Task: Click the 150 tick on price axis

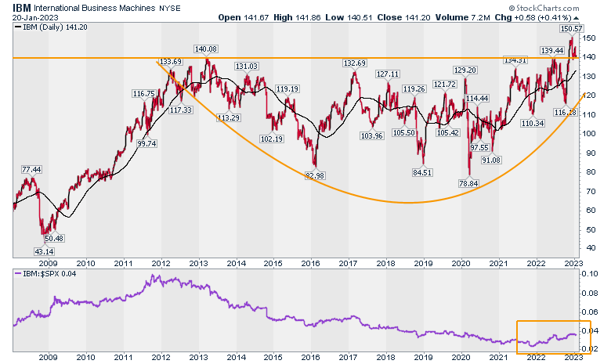Action: point(589,38)
